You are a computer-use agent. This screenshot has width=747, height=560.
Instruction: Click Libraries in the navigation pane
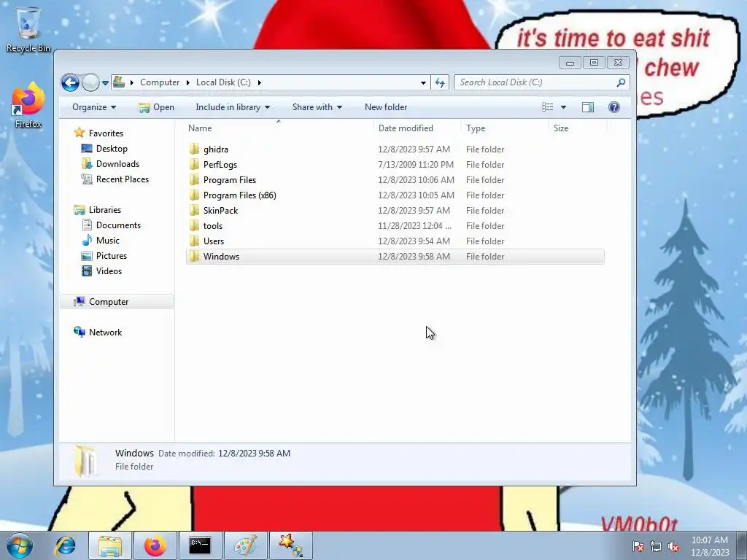[x=105, y=210]
